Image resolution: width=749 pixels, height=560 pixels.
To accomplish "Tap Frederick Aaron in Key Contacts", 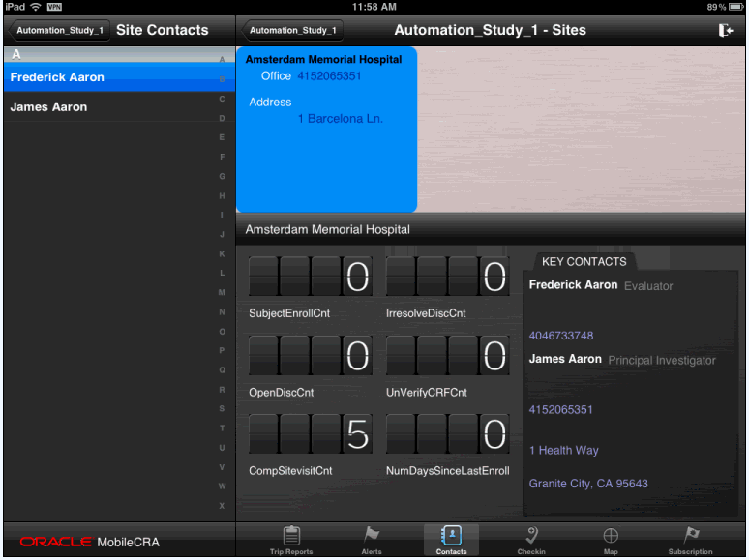I will coord(573,285).
